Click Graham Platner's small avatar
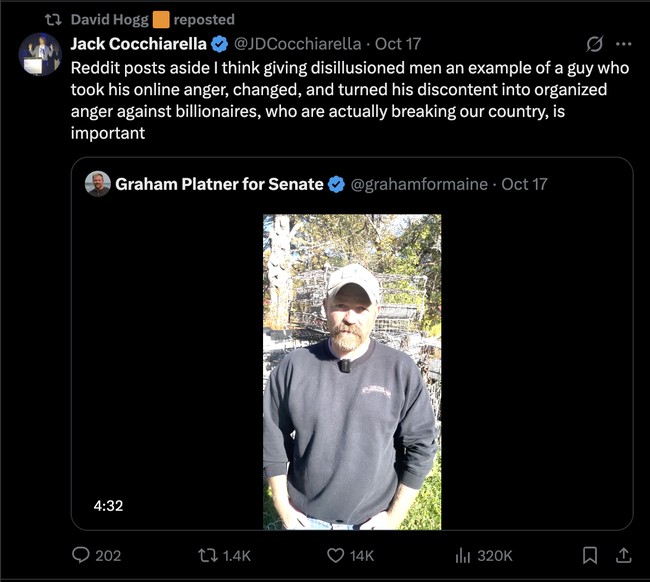This screenshot has width=650, height=582. pos(97,184)
